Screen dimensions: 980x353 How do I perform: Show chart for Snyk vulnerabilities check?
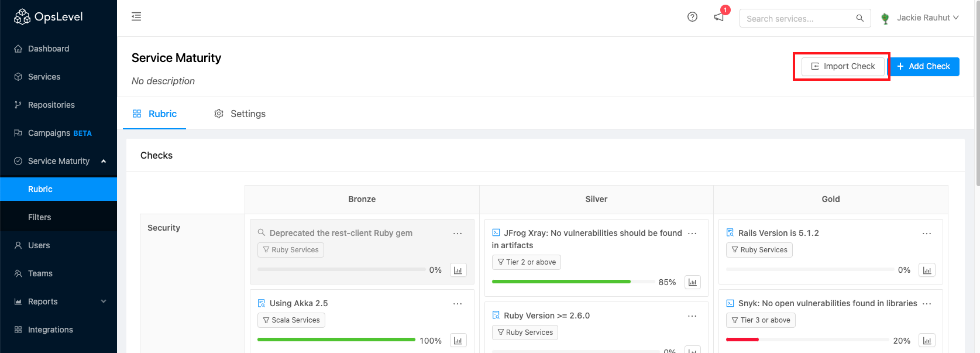(927, 341)
